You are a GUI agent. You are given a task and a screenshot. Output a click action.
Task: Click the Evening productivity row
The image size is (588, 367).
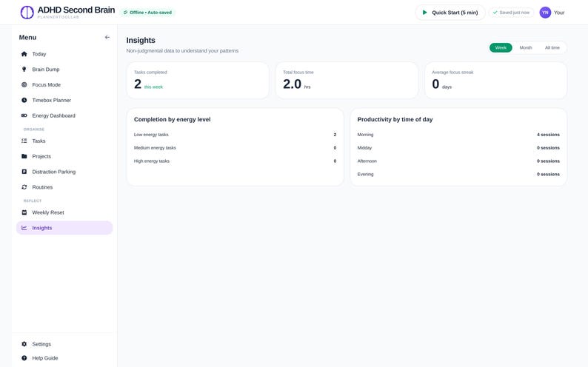tap(458, 174)
